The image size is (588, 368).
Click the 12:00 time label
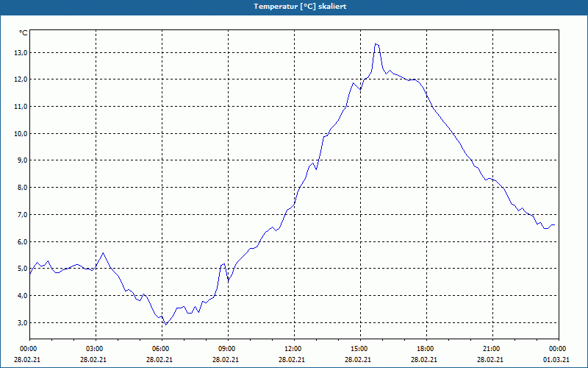click(x=293, y=349)
